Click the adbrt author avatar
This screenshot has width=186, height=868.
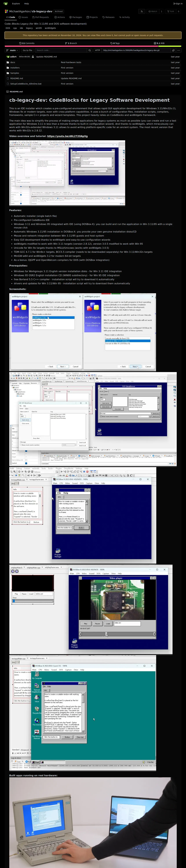point(8,57)
